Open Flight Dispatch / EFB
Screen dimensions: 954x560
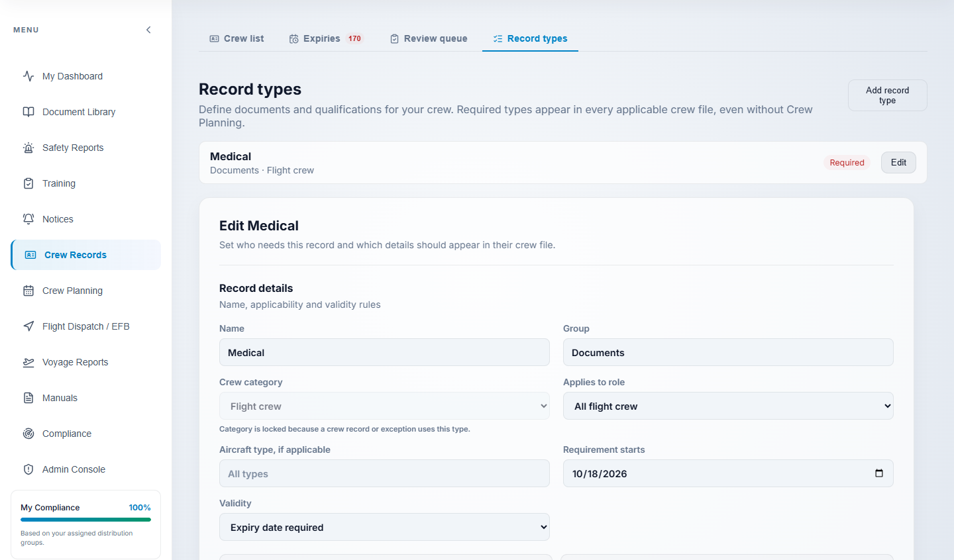85,326
